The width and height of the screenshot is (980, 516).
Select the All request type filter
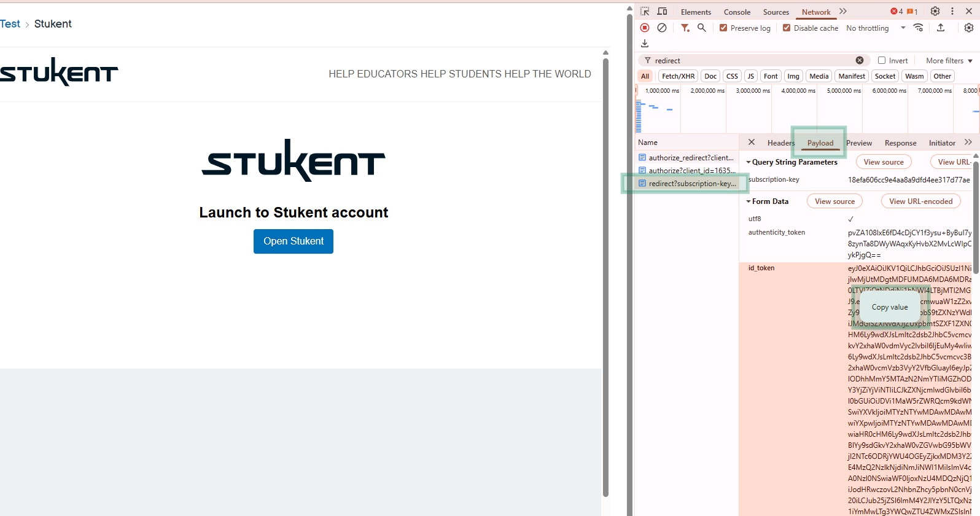[645, 76]
